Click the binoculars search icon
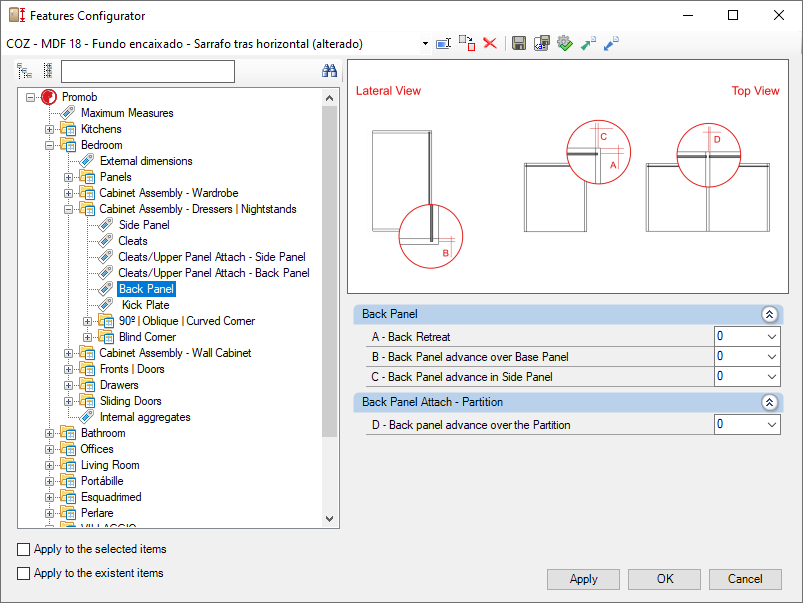 tap(329, 71)
